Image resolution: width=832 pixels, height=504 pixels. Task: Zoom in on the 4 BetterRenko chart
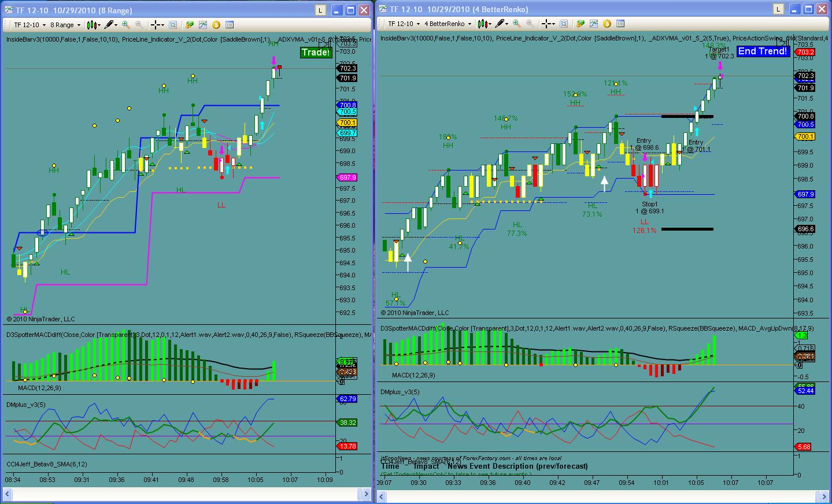pos(516,24)
